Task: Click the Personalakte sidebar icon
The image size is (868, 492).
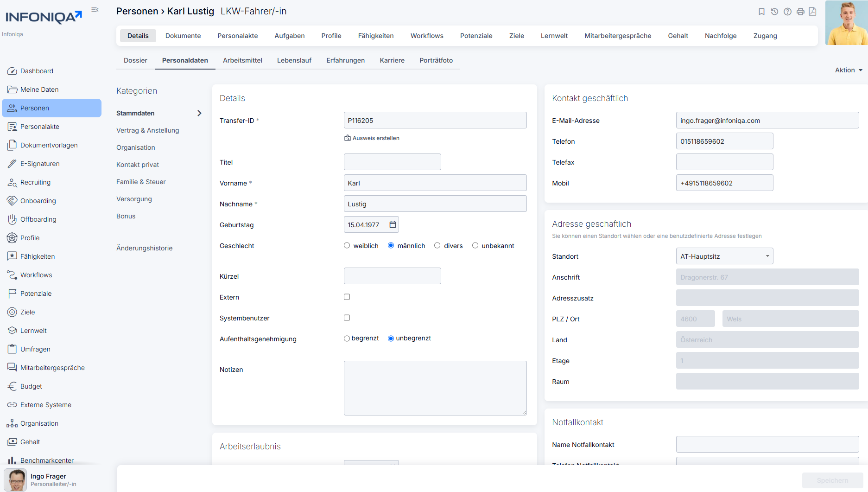Action: pos(12,127)
